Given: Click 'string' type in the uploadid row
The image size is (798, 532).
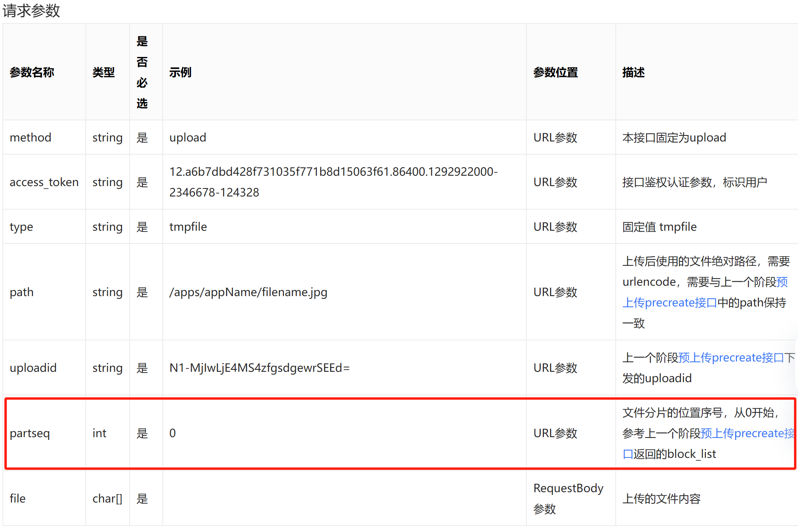Looking at the screenshot, I should (x=107, y=368).
